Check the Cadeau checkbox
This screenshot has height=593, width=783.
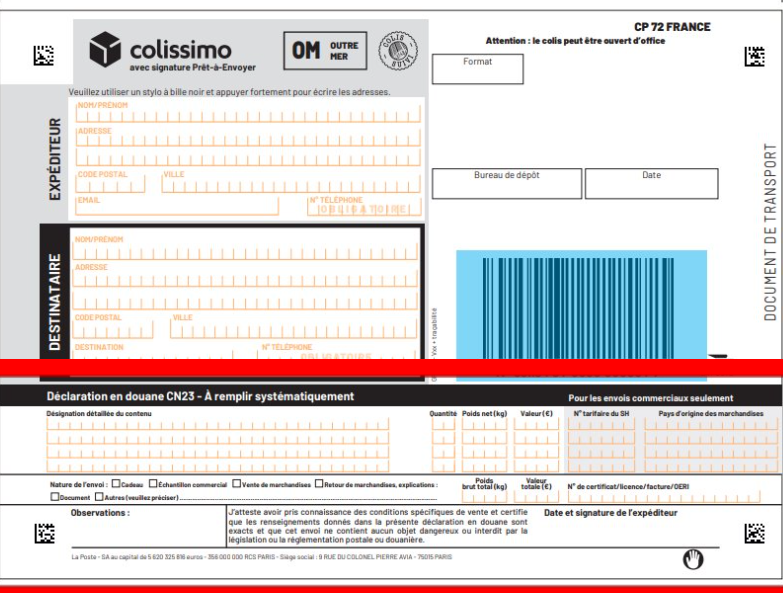coord(116,484)
